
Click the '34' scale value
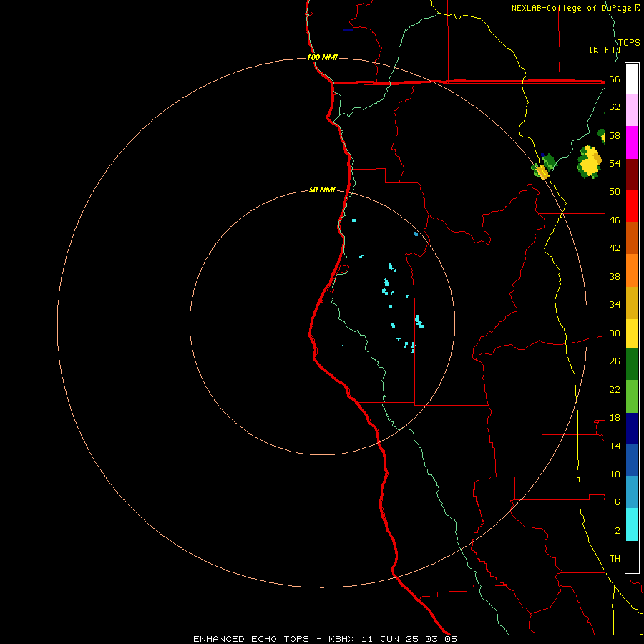615,305
